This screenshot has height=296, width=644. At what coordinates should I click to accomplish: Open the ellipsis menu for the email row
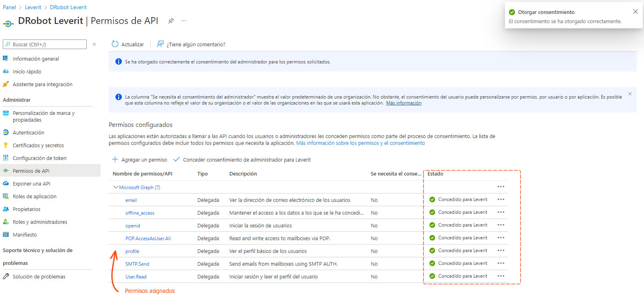pyautogui.click(x=501, y=199)
